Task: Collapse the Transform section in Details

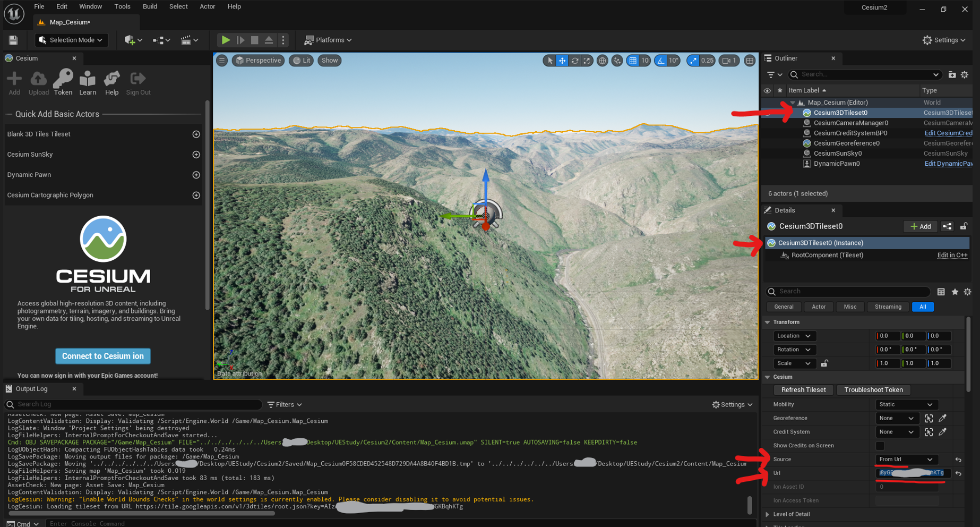Action: [767, 322]
